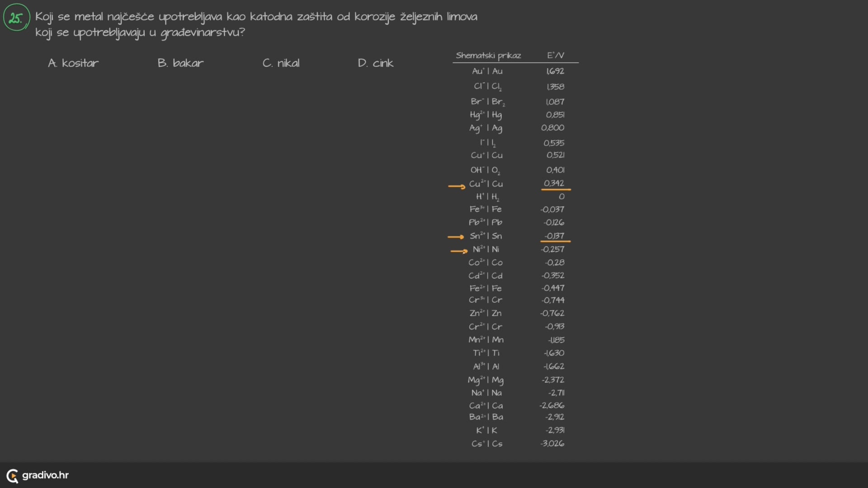Click the gradivo.hr text link
Image resolution: width=868 pixels, height=488 pixels.
[45, 475]
